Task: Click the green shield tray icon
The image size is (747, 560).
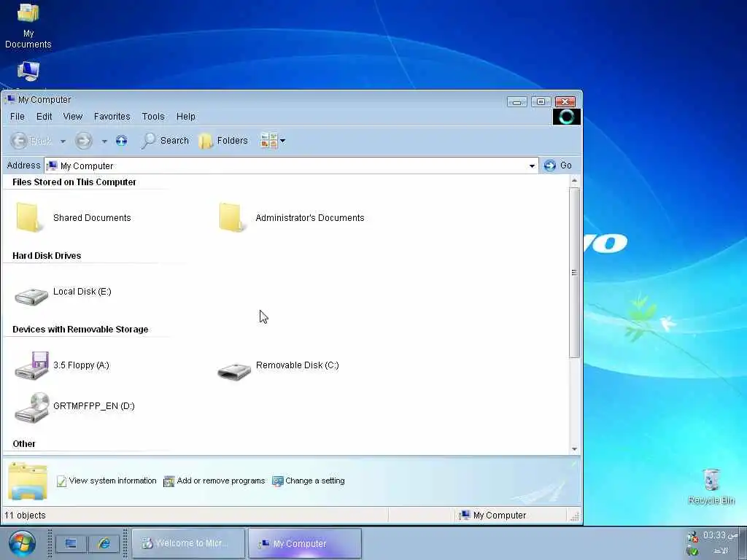Action: point(692,551)
